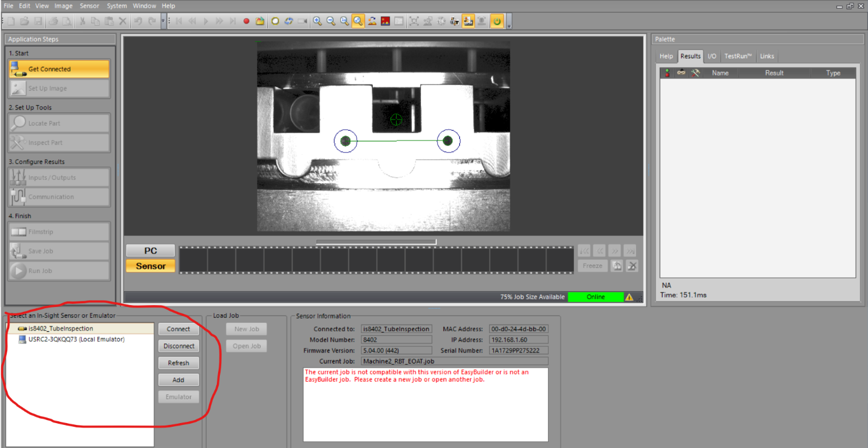Click the Paste clipboard toolbar icon
Screen dimensions: 868x448
[x=109, y=21]
